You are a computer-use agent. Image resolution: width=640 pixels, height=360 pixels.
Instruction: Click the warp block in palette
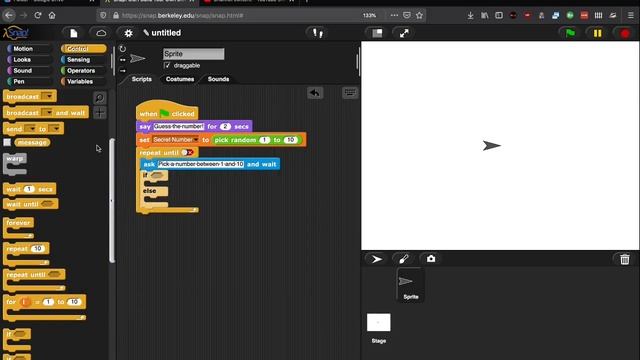(x=15, y=159)
